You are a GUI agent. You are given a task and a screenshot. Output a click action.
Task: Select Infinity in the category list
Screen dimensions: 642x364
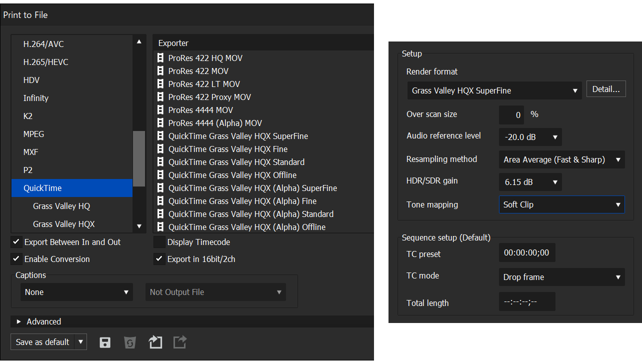(x=72, y=98)
